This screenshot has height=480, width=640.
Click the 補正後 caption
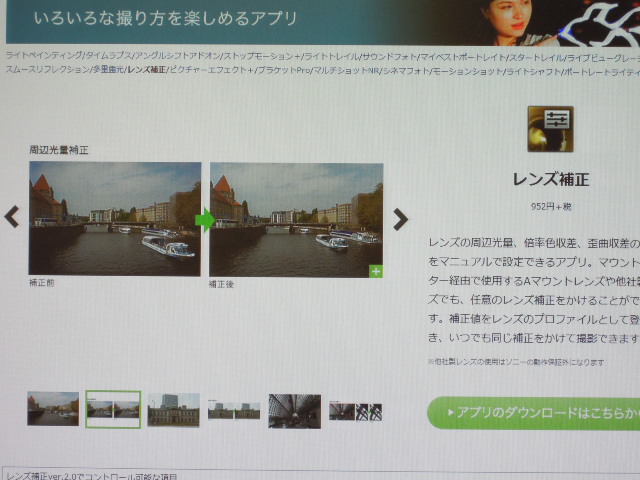click(222, 284)
